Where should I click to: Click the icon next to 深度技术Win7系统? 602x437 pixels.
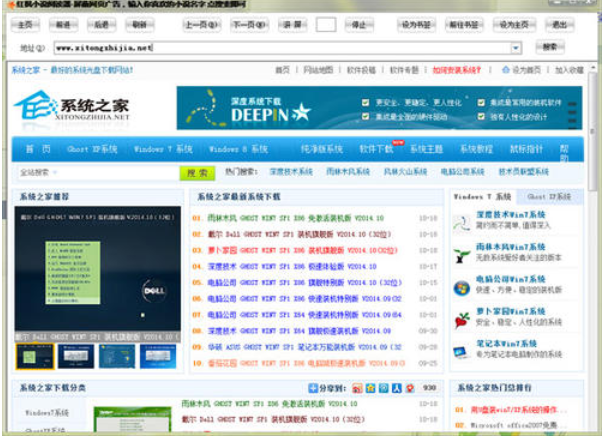pyautogui.click(x=461, y=223)
